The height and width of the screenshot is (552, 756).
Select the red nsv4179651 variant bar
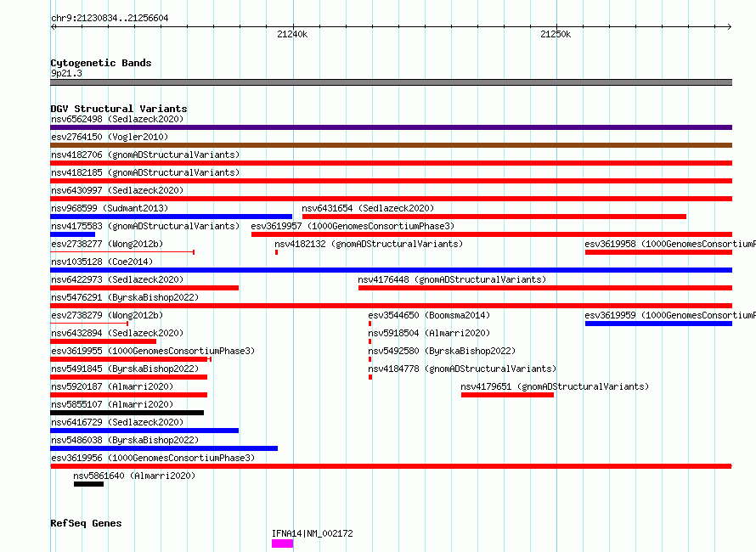pyautogui.click(x=507, y=395)
